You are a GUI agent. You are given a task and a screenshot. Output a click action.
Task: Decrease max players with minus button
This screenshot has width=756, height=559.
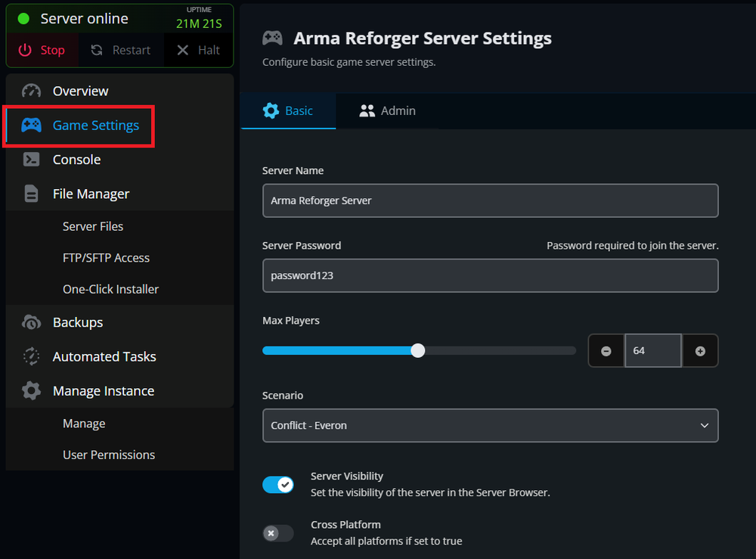tap(606, 351)
